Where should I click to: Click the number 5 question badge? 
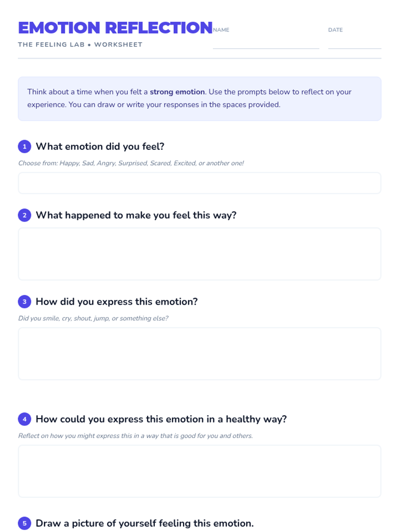pos(24,523)
